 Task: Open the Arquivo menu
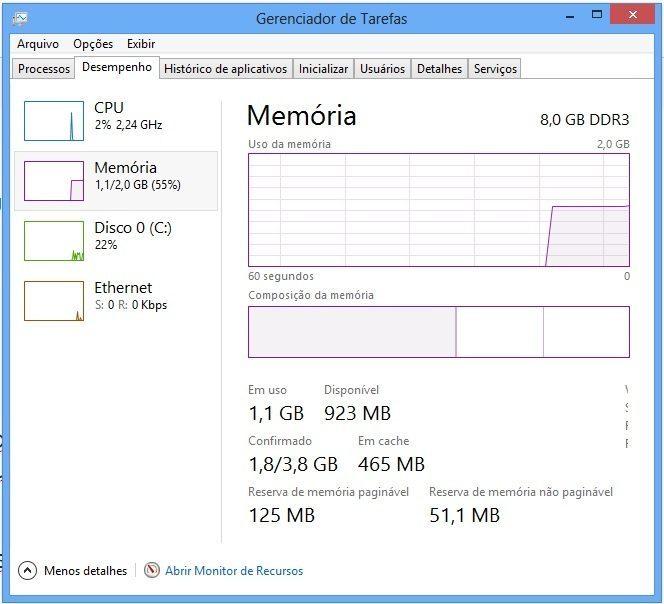pos(38,44)
